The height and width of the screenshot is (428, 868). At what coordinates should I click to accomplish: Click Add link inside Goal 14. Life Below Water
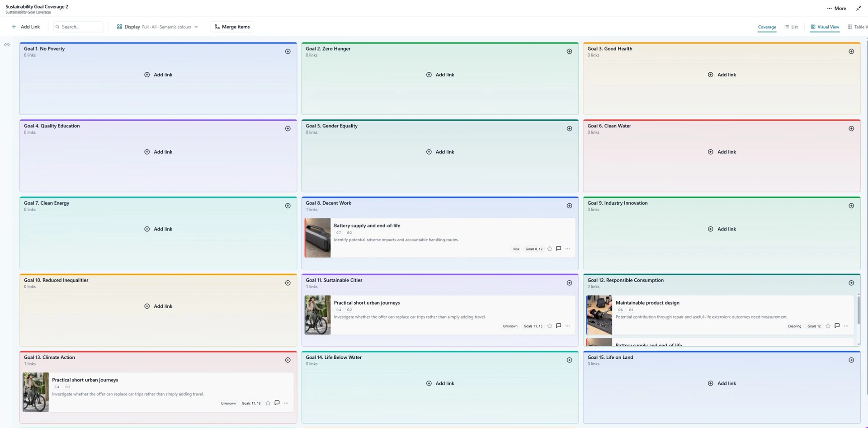pyautogui.click(x=440, y=383)
